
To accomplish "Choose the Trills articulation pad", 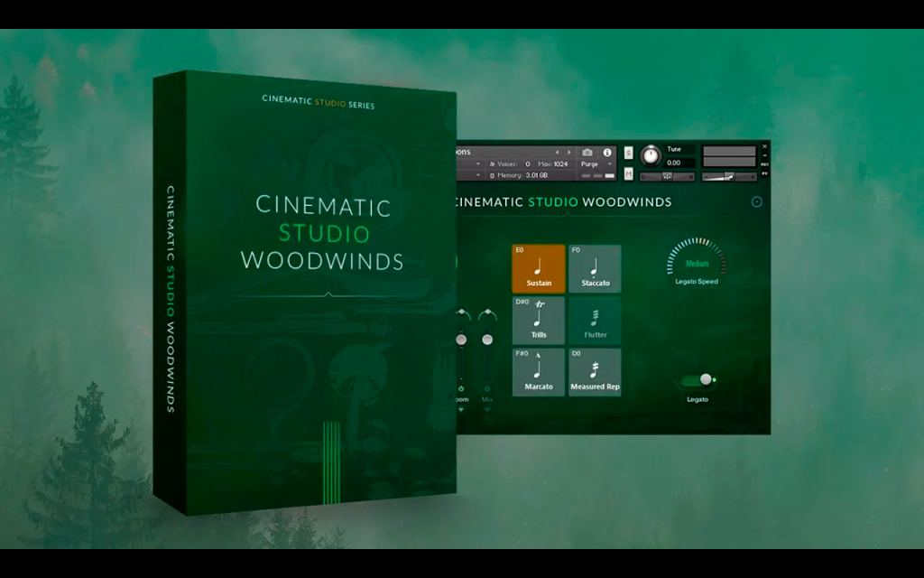I will (539, 321).
